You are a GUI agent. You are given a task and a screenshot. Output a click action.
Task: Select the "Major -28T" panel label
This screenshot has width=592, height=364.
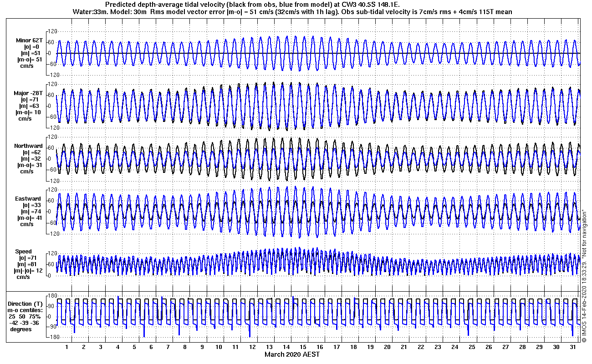coord(28,93)
